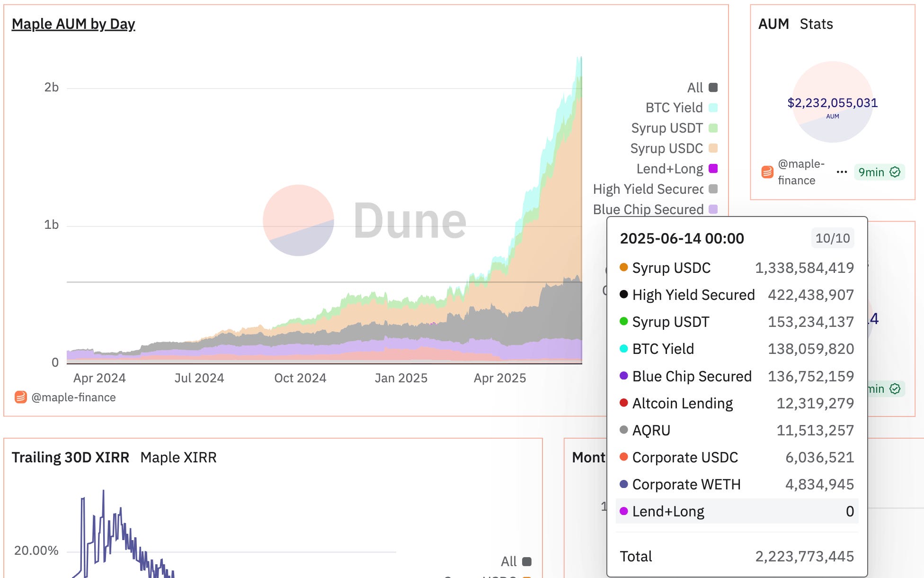Toggle Syrup USDT legend swatch
The height and width of the screenshot is (578, 924).
click(x=713, y=128)
